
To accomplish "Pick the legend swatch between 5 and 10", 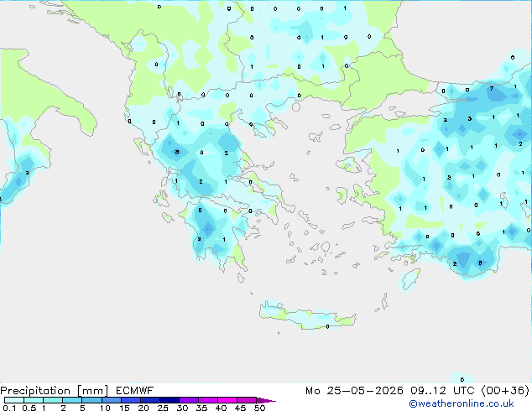I will pos(91,400).
